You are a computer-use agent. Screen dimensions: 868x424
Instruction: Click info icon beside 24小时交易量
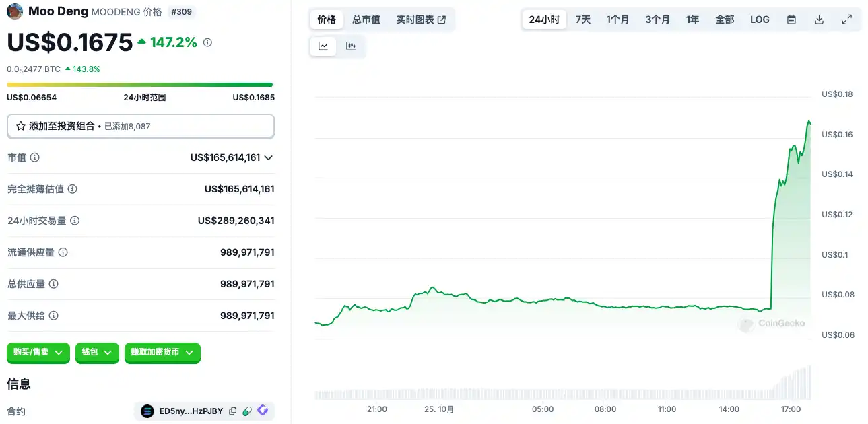coord(75,221)
